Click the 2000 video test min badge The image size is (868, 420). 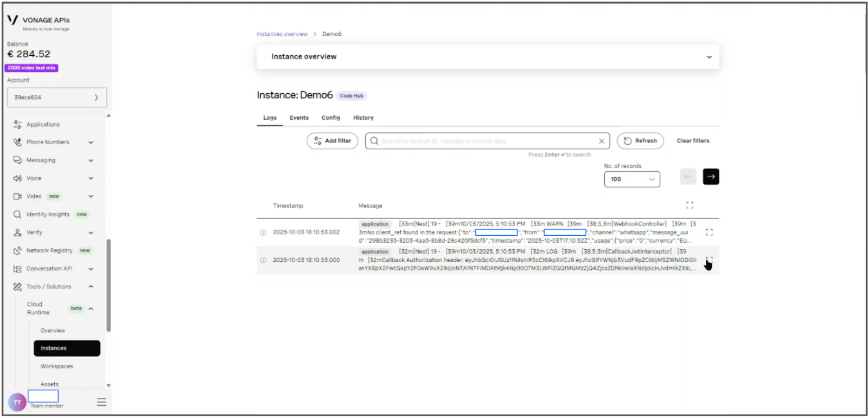31,68
